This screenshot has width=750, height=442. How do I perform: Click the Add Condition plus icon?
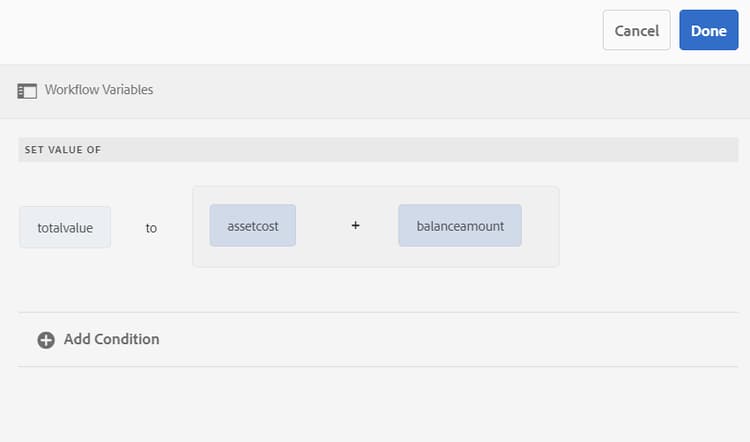46,340
